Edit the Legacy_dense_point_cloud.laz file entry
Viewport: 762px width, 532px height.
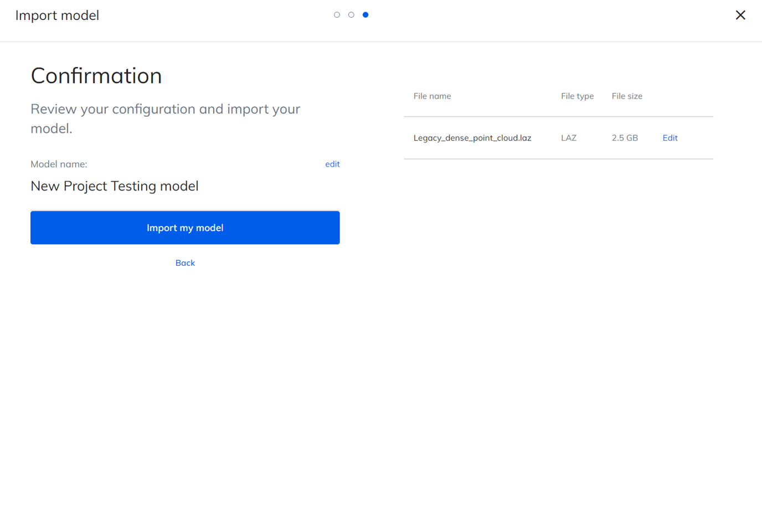click(670, 138)
